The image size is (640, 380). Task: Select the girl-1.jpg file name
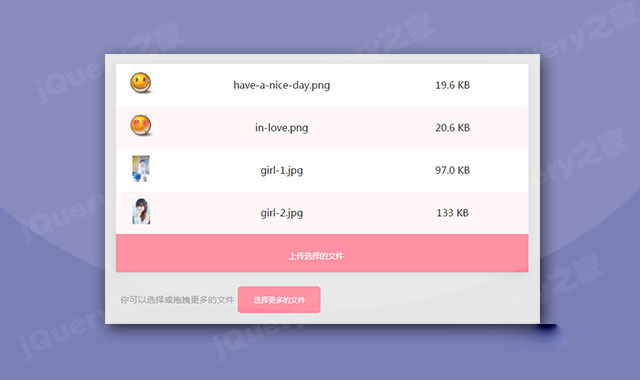(282, 170)
